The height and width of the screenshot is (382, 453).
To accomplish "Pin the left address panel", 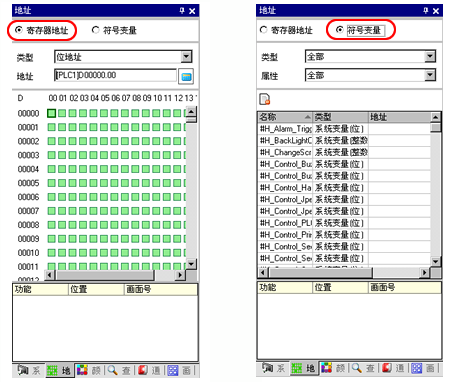I will (182, 11).
